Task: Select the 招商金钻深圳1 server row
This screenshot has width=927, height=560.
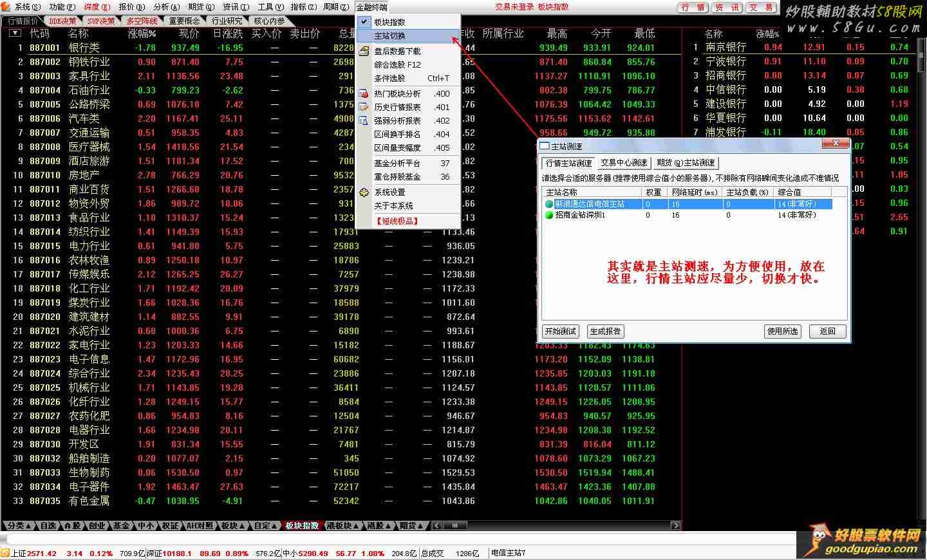Action: [688, 215]
